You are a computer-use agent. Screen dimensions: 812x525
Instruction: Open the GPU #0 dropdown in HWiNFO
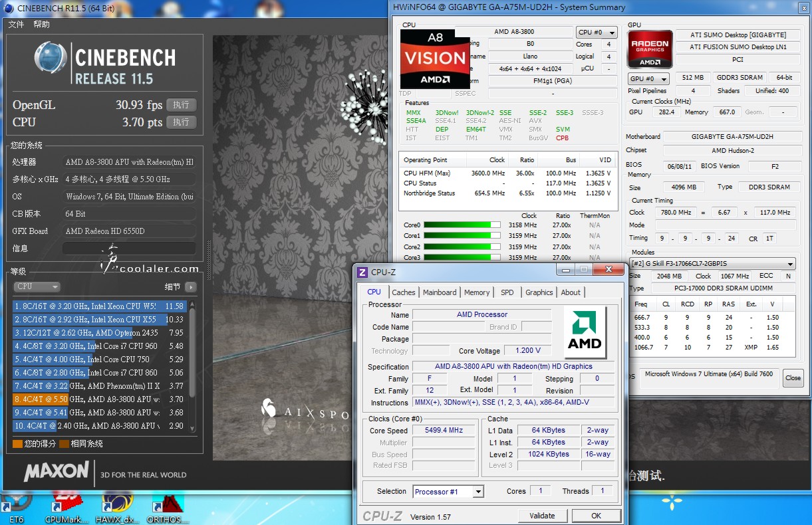(648, 78)
